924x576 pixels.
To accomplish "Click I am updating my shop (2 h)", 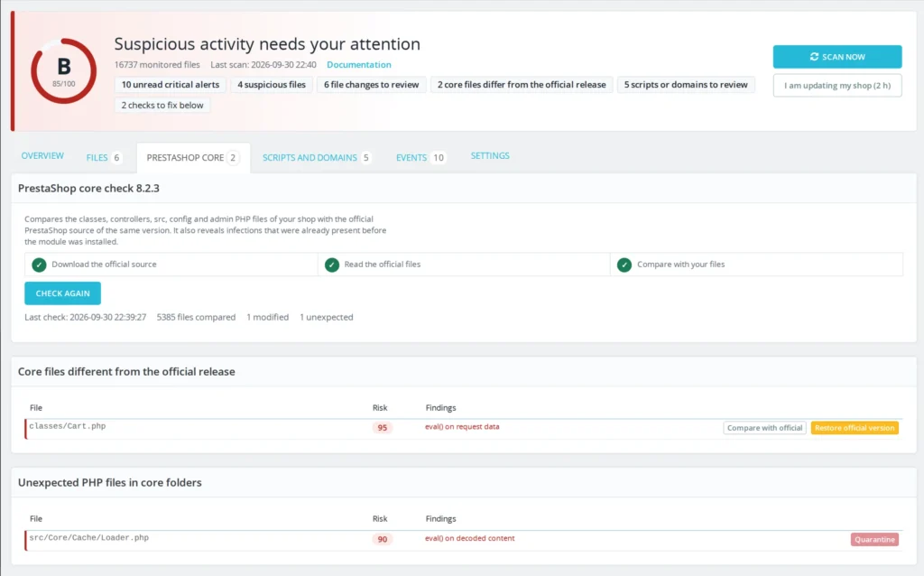I will 837,86.
